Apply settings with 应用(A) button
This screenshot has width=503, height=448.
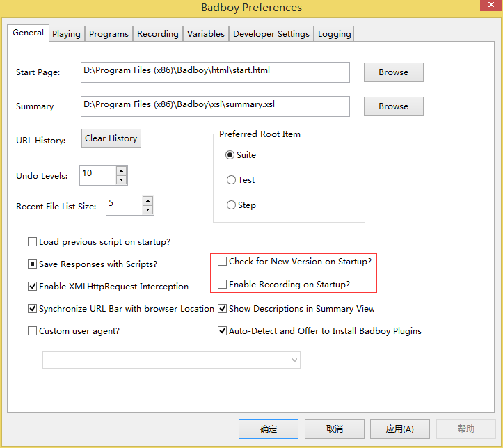coord(400,429)
